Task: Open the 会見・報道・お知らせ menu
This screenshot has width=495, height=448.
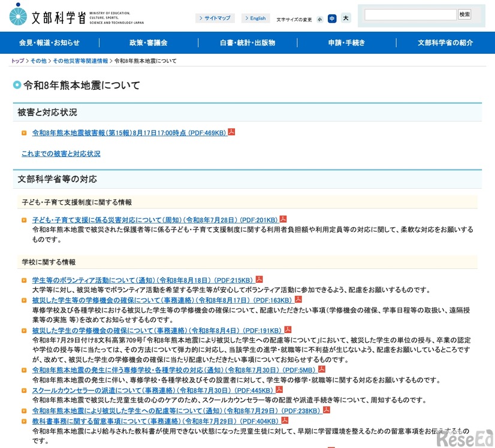Action: tap(50, 43)
